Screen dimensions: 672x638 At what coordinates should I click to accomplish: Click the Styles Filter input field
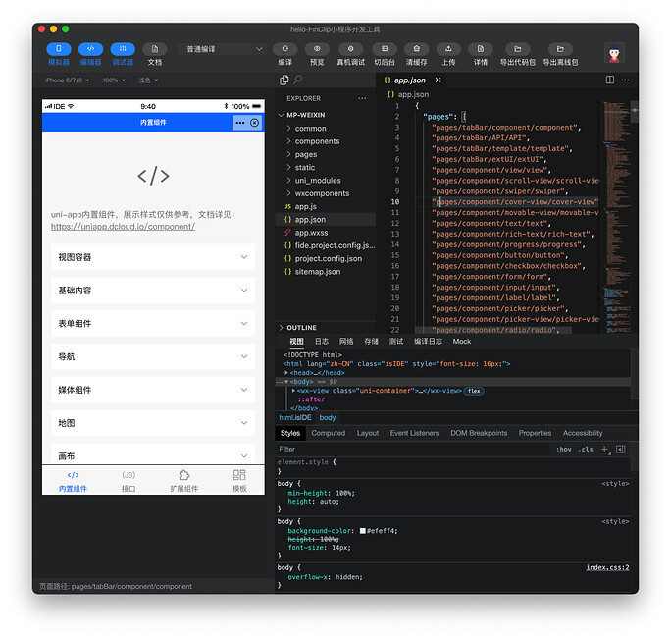[411, 450]
